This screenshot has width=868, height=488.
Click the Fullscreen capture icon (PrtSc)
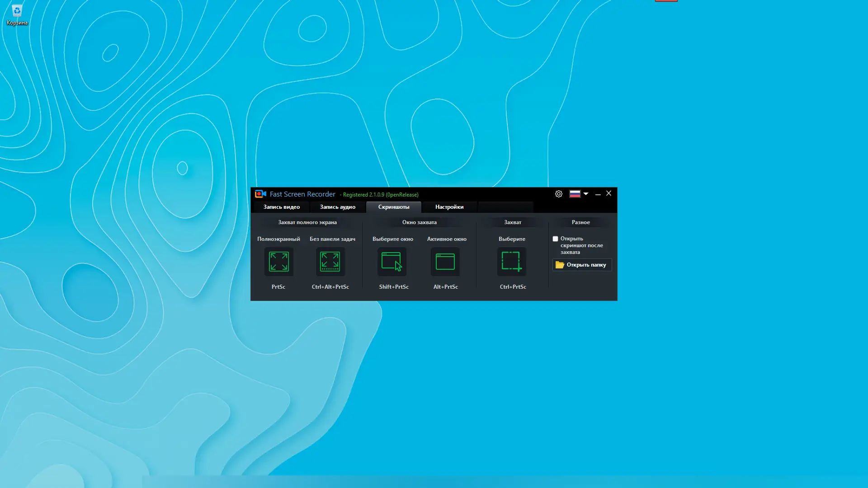[x=278, y=262]
